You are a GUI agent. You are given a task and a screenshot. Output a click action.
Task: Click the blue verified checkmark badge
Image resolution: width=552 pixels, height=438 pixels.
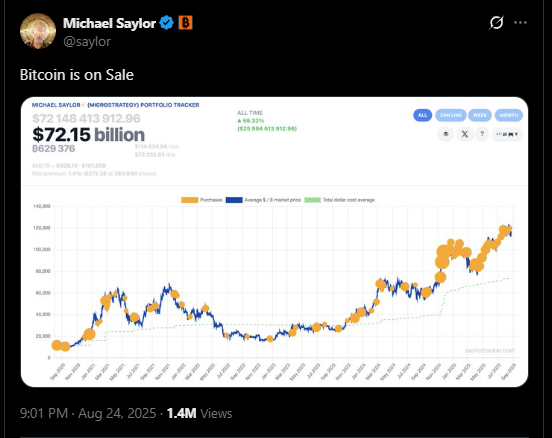[166, 23]
